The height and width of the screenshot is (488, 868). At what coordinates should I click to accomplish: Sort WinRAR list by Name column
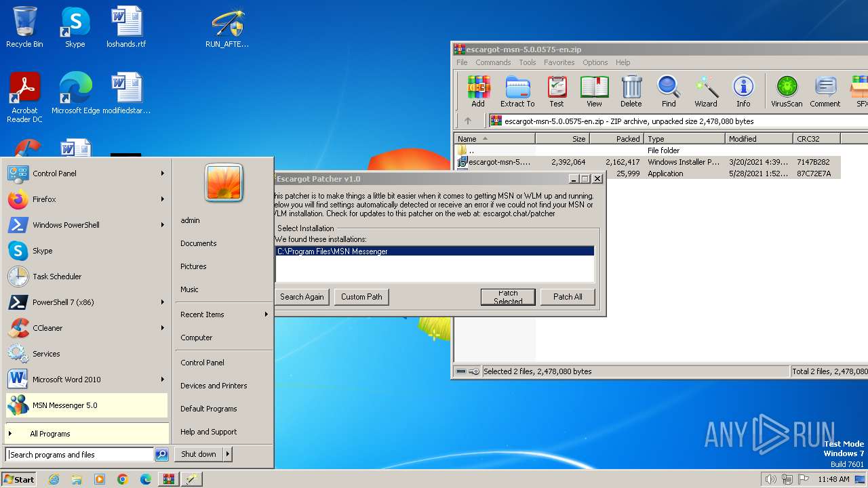[494, 139]
